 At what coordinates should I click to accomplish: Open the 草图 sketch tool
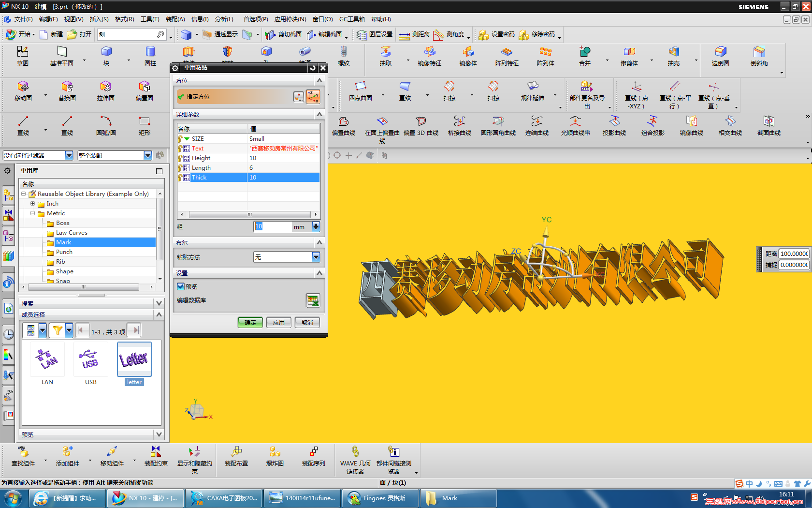[23, 56]
